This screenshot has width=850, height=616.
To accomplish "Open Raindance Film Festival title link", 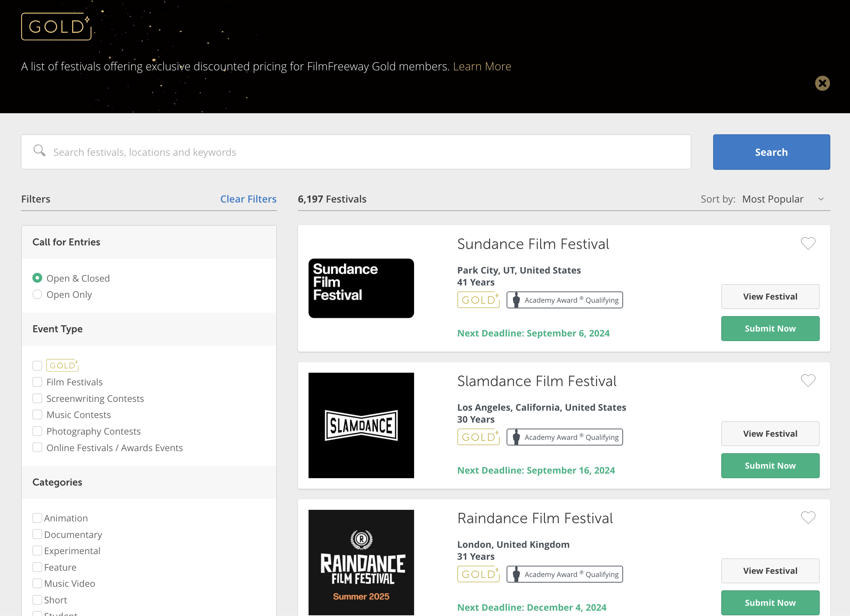I will [x=535, y=518].
